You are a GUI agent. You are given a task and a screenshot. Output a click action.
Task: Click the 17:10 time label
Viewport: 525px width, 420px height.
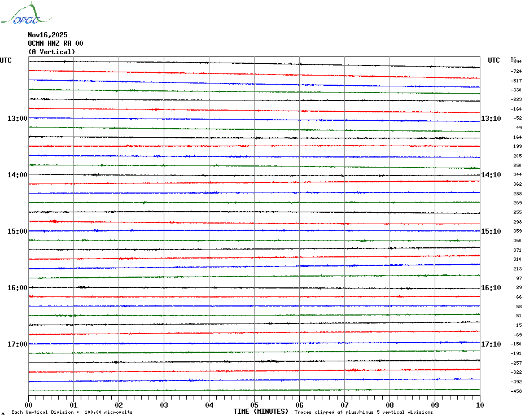pyautogui.click(x=491, y=344)
